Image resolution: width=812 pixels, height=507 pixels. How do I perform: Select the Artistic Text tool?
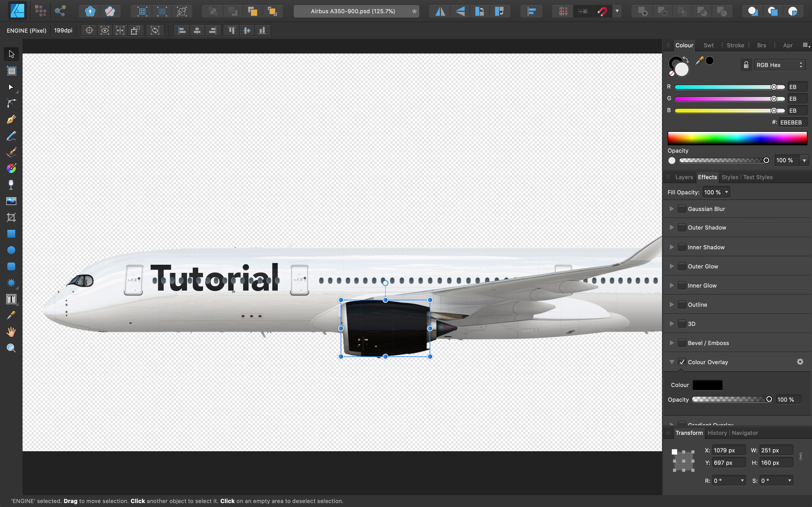[x=11, y=299]
